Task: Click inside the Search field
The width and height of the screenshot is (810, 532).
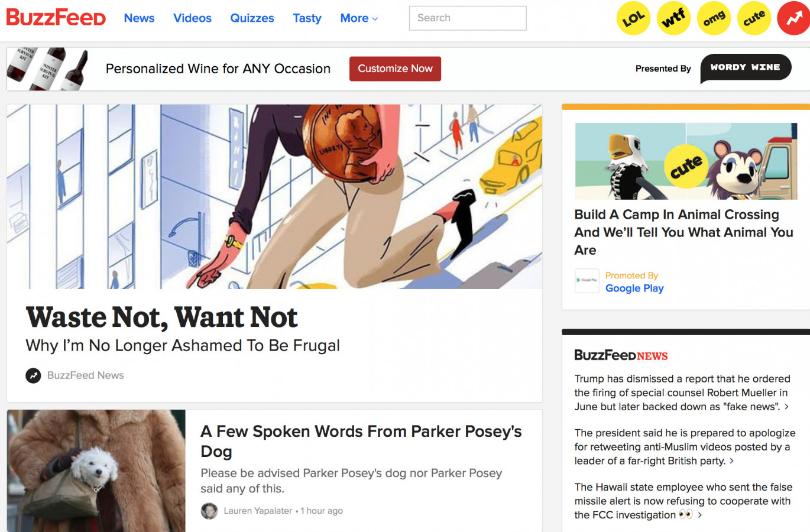Action: (x=468, y=18)
